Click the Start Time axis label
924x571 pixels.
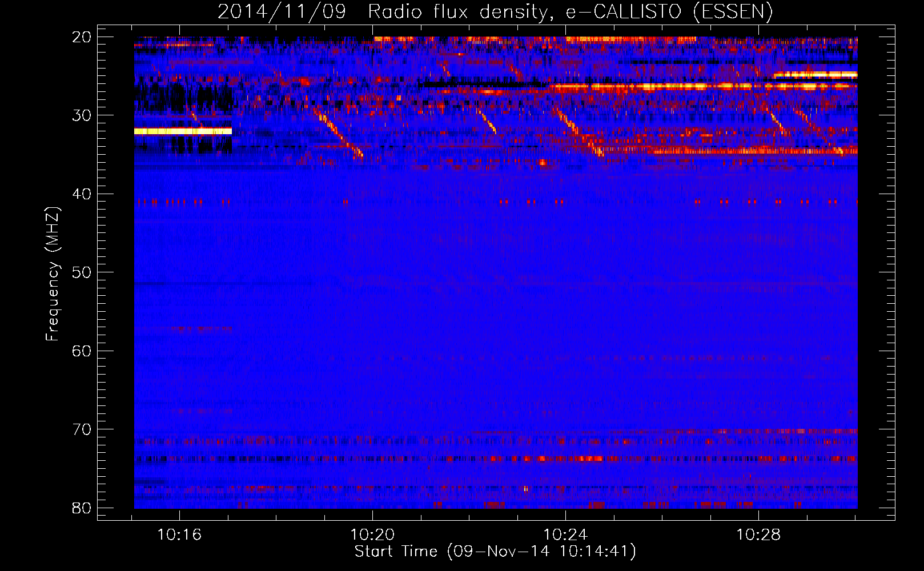point(495,552)
